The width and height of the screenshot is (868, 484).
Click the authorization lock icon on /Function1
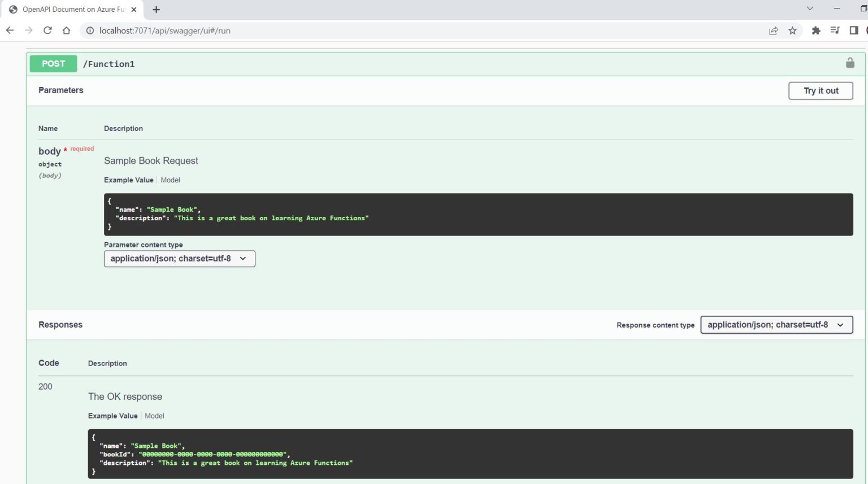tap(849, 63)
